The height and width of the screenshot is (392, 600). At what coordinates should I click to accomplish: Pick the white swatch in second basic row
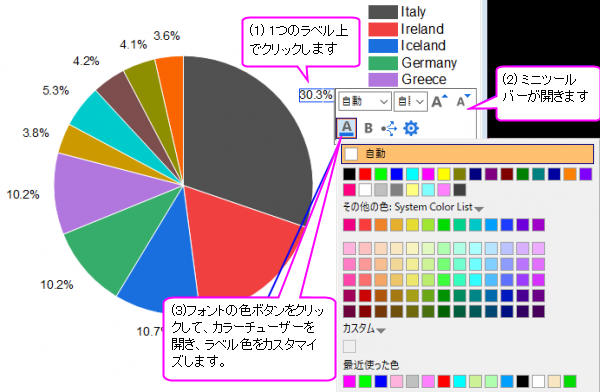tap(365, 189)
